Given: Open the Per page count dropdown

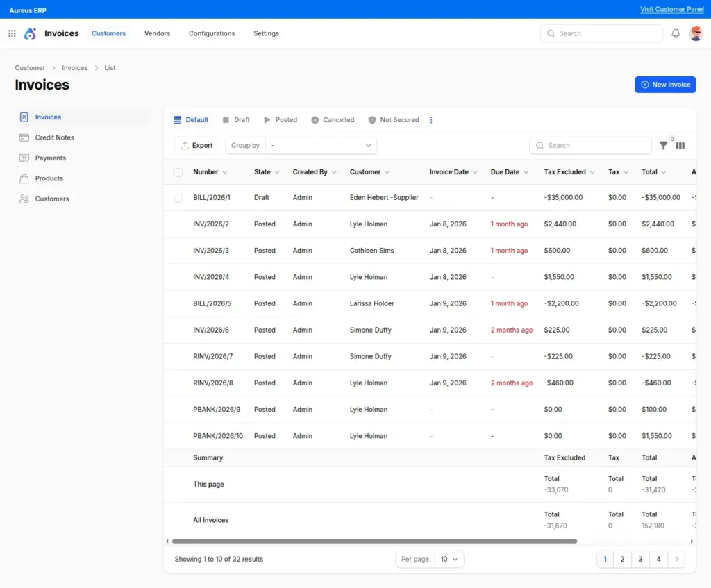Looking at the screenshot, I should 449,559.
